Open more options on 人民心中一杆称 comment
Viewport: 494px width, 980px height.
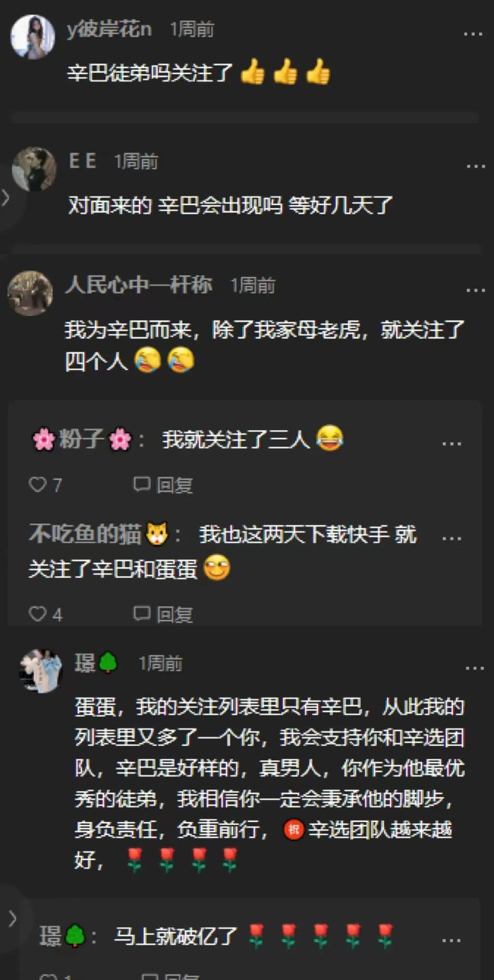click(474, 290)
